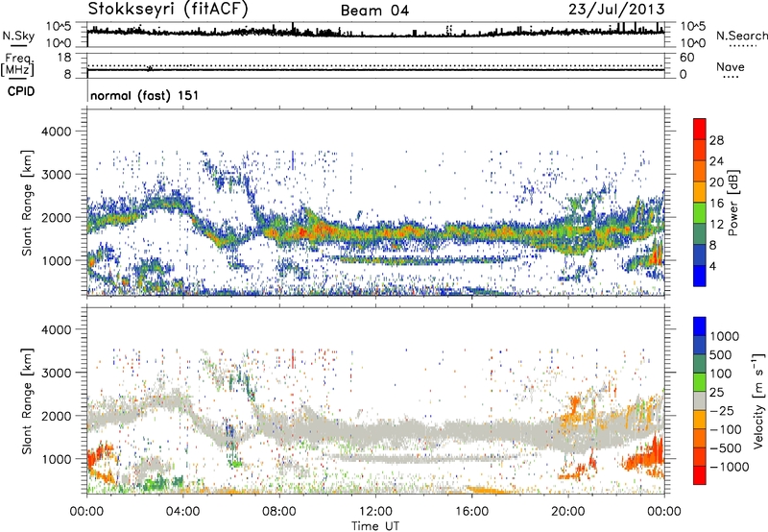Click the "24" value on Power scale

716,161
